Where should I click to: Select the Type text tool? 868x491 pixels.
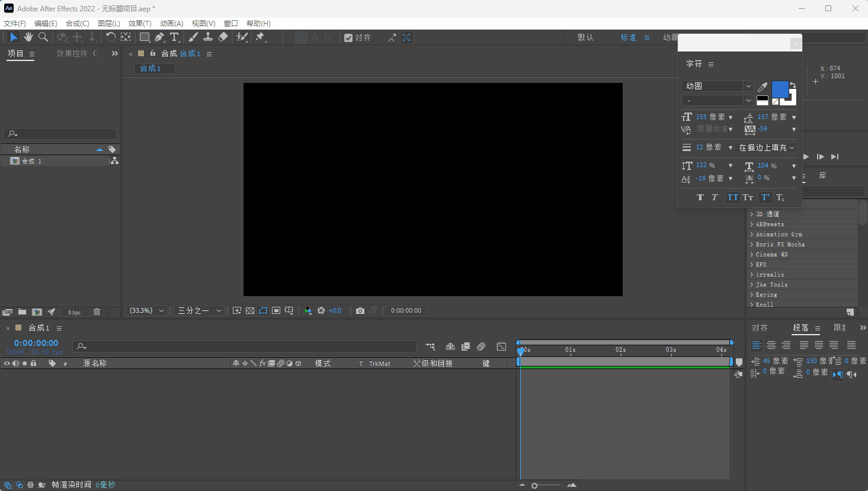(x=174, y=37)
